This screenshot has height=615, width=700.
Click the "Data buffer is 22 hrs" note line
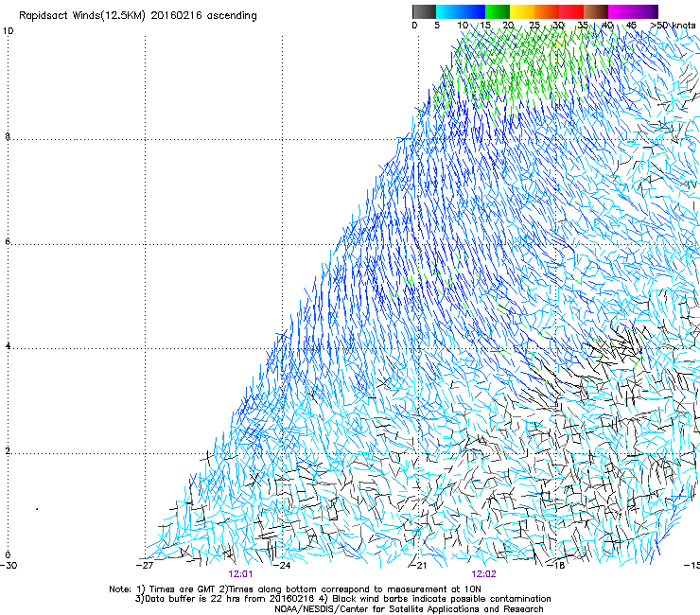click(224, 599)
